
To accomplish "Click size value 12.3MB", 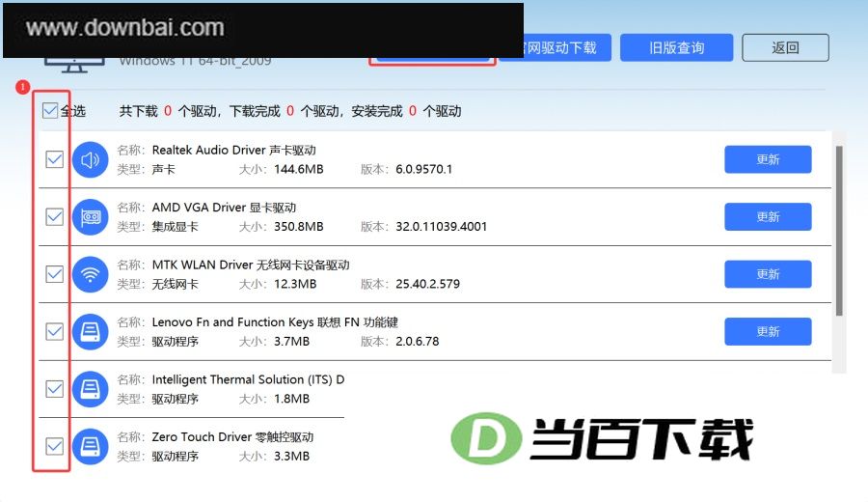I will [295, 284].
